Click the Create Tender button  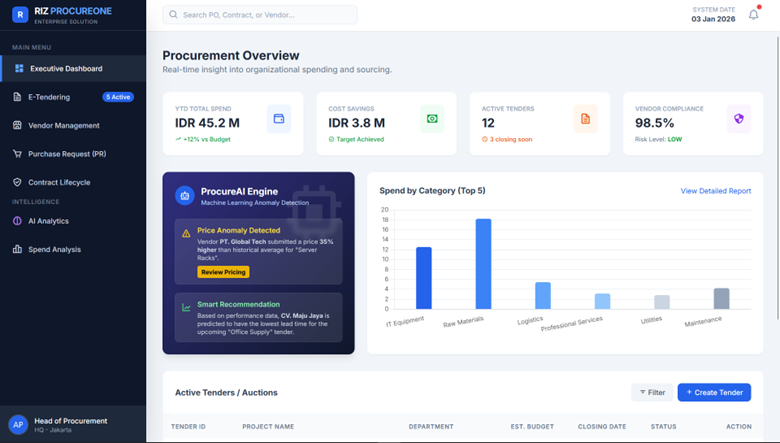[713, 392]
